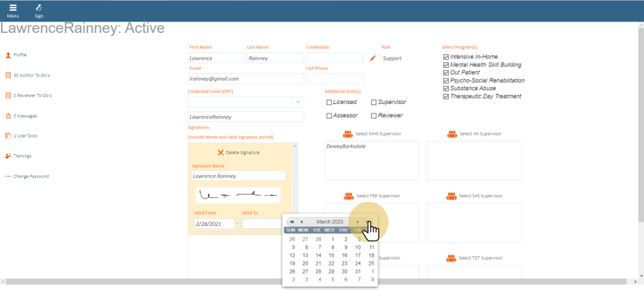Screen dimensions: 644x297
Task: Click the Select TDT Supervisor people icon
Action: tap(452, 257)
